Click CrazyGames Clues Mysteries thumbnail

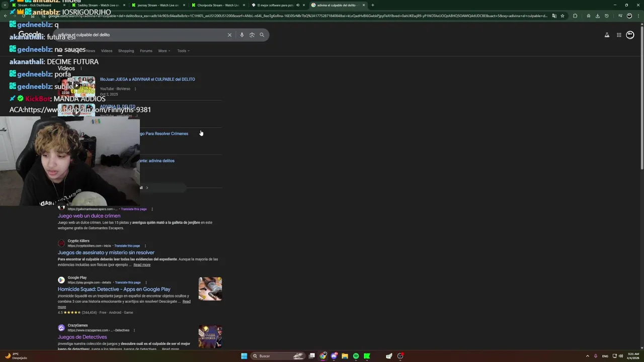click(210, 336)
